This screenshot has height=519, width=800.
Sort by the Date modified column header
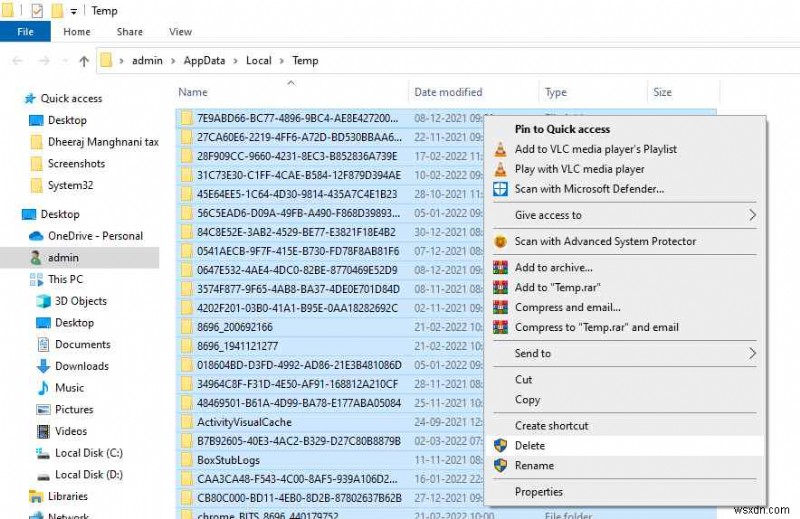tap(448, 92)
